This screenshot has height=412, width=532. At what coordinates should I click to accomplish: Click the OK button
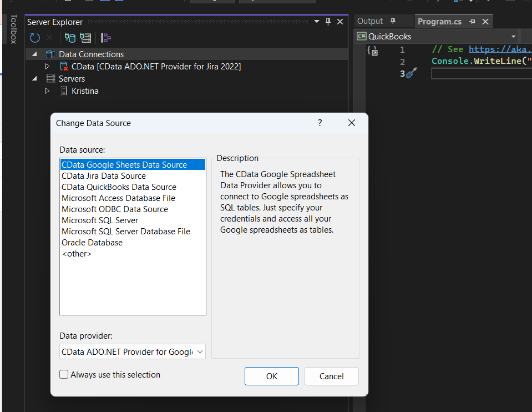pyautogui.click(x=272, y=376)
